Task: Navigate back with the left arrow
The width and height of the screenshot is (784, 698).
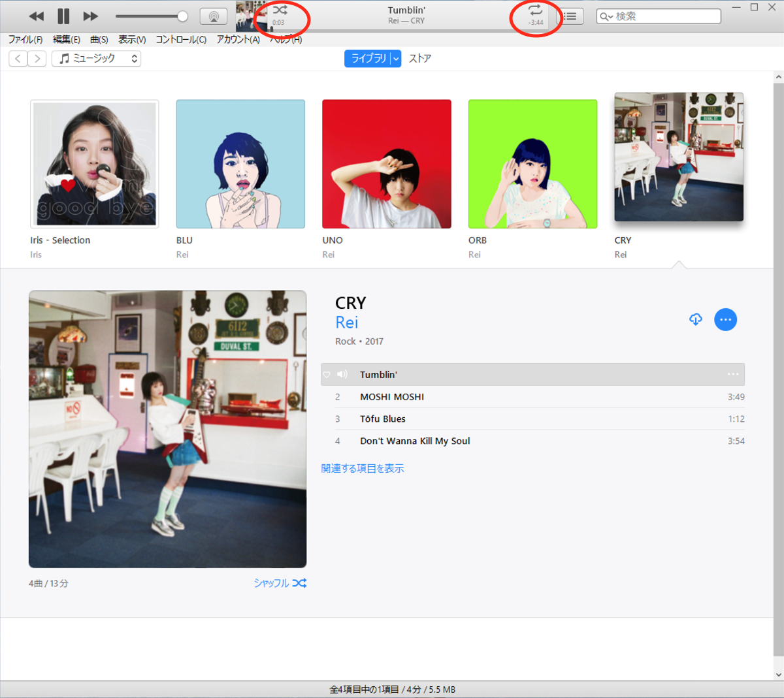Action: point(18,59)
